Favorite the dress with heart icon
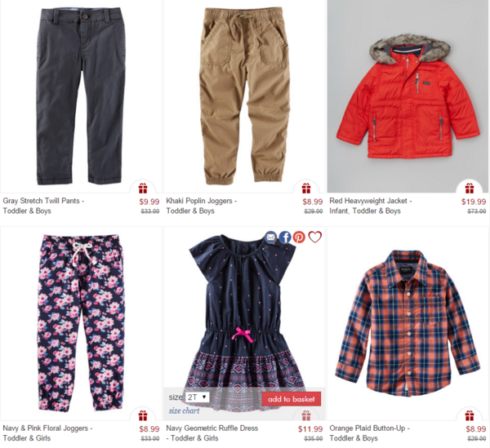490x448 pixels. 314,237
